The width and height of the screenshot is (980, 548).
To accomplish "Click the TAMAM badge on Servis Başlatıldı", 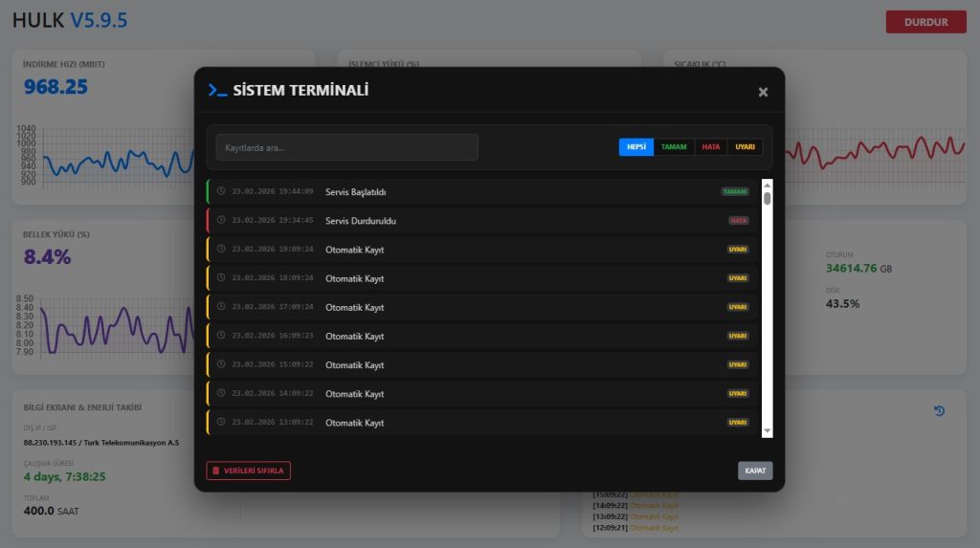I will click(734, 191).
